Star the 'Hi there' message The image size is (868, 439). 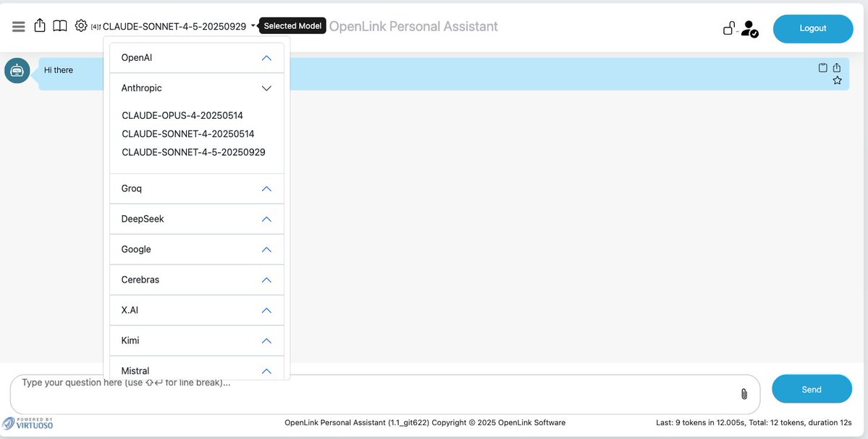837,80
